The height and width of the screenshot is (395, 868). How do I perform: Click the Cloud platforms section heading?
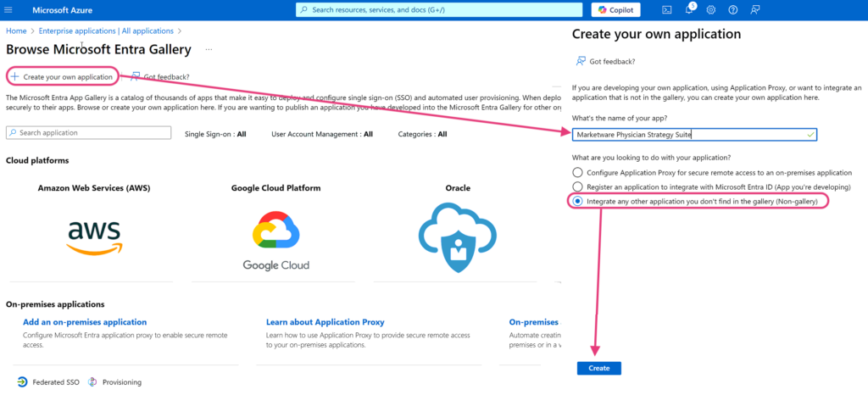point(37,160)
